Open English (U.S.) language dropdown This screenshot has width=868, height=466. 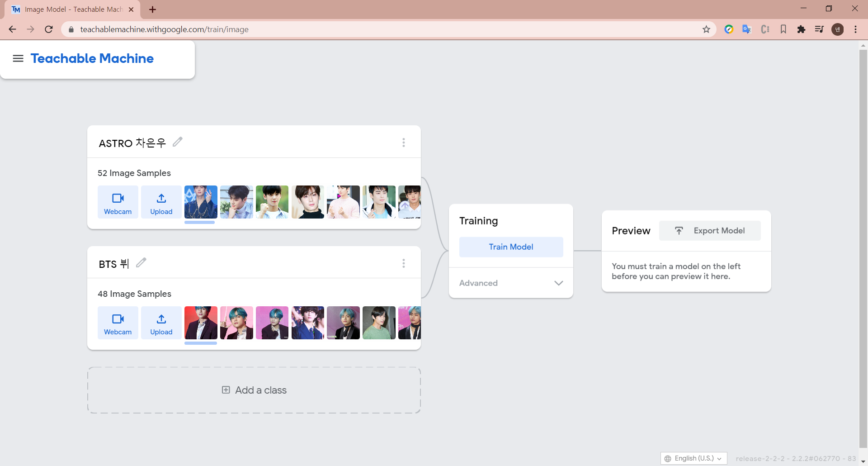pos(693,458)
